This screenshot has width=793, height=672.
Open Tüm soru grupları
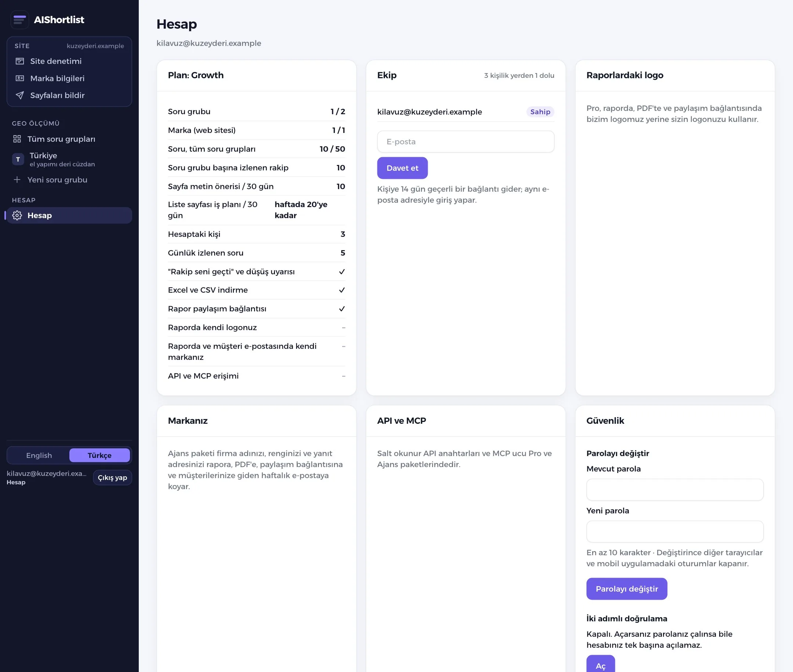point(69,139)
